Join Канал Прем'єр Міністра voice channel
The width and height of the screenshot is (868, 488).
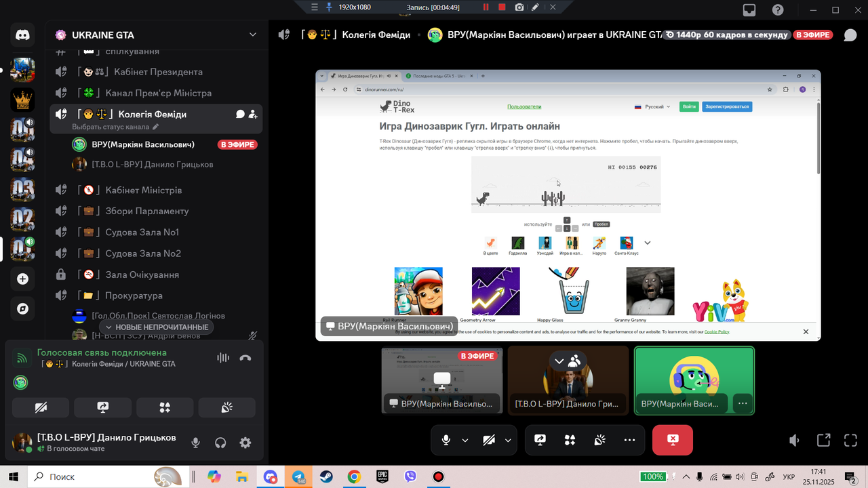coord(156,93)
